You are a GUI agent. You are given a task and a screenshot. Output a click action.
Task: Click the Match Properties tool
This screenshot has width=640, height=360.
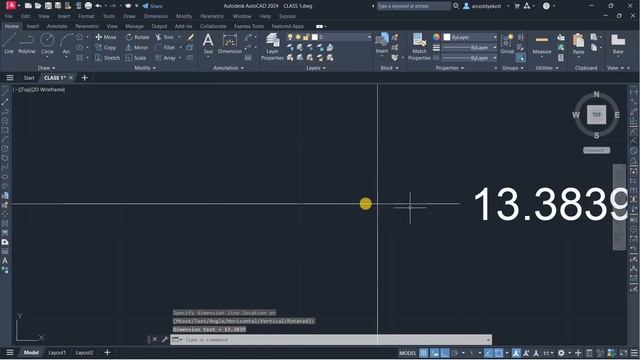point(419,47)
